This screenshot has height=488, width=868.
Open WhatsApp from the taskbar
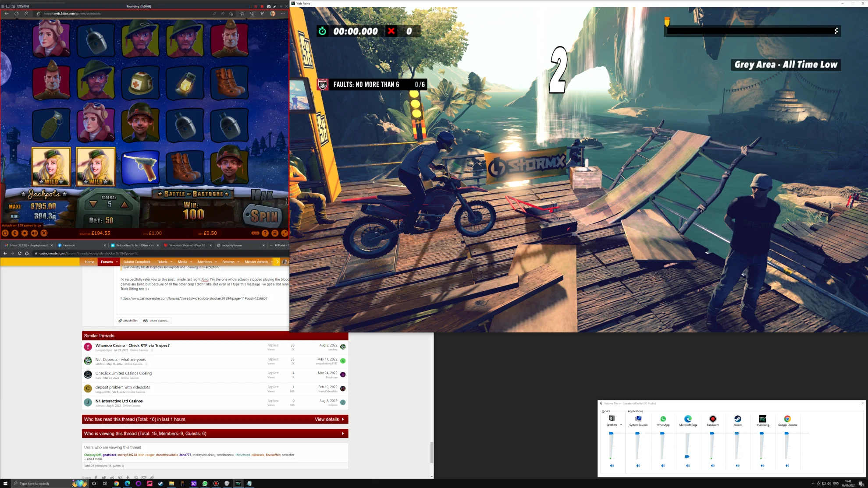(205, 484)
